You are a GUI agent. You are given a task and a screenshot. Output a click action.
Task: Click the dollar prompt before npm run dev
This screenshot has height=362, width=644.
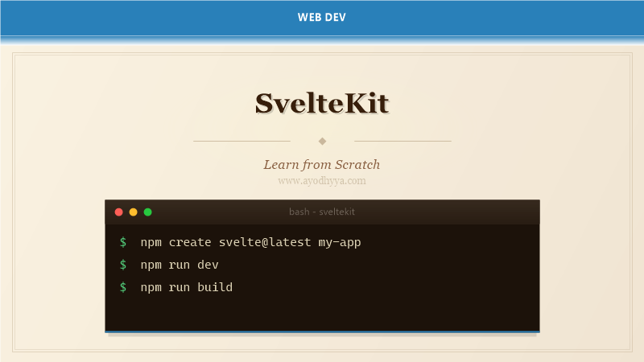pos(123,265)
